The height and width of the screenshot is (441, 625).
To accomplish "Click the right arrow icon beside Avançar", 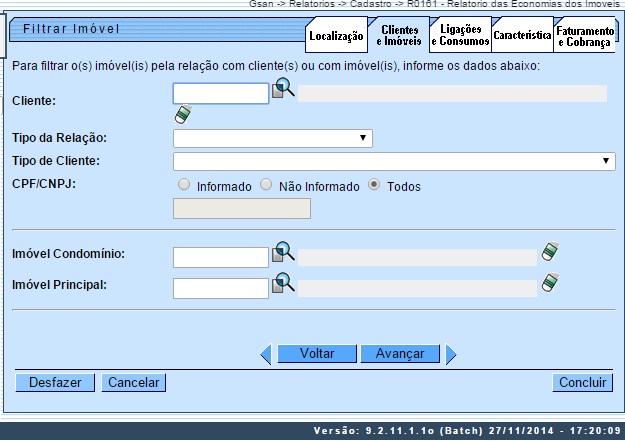I will point(451,353).
